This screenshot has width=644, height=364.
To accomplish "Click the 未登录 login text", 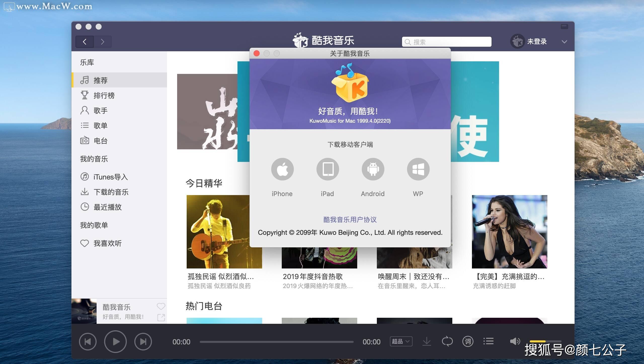I will click(x=537, y=41).
